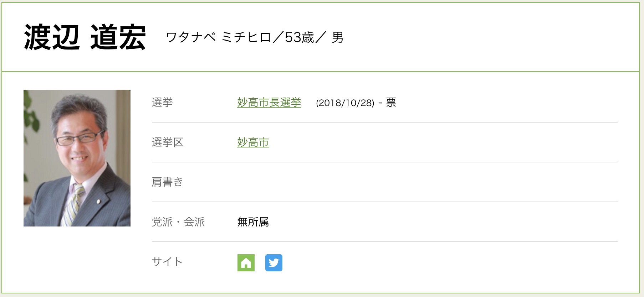Open the candidate's Twitter profile icon
644x297 pixels.
[x=274, y=263]
